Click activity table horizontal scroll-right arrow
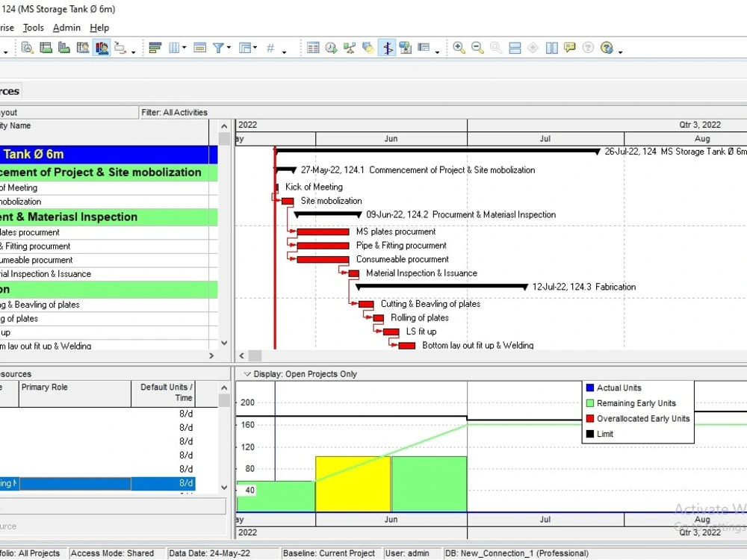747x560 pixels. point(211,355)
